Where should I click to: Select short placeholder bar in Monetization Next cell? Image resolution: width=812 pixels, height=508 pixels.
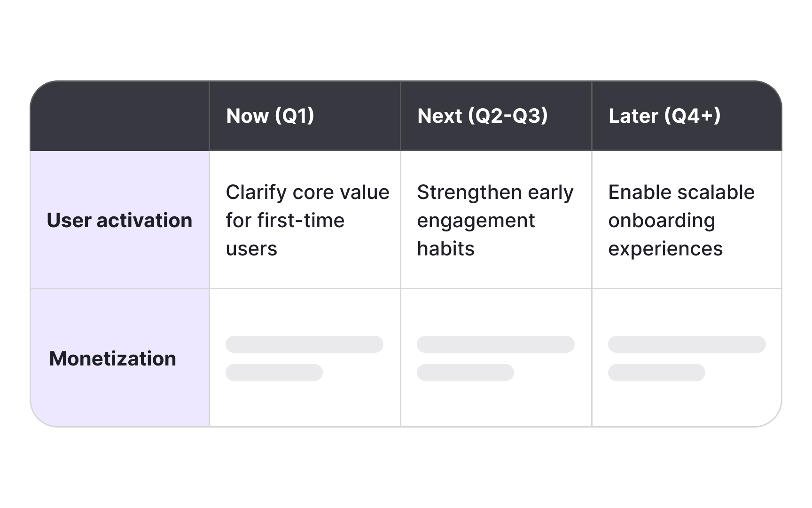click(x=465, y=373)
